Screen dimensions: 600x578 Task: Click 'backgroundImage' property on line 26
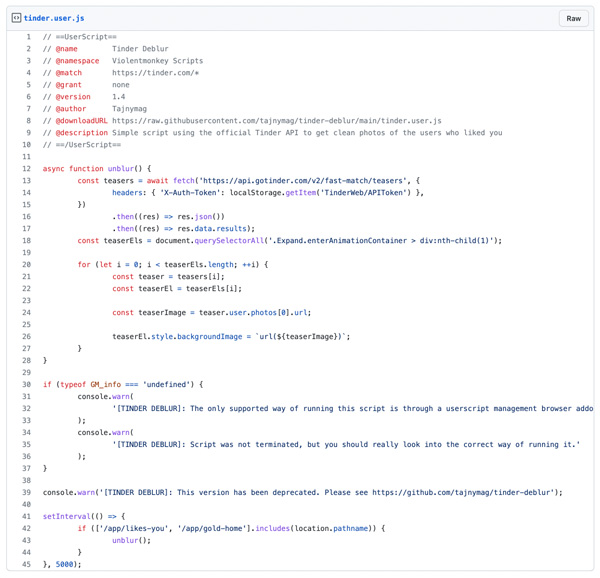pyautogui.click(x=209, y=337)
